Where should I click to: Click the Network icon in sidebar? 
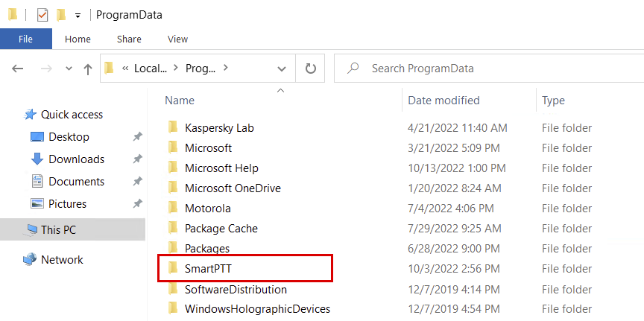click(30, 259)
